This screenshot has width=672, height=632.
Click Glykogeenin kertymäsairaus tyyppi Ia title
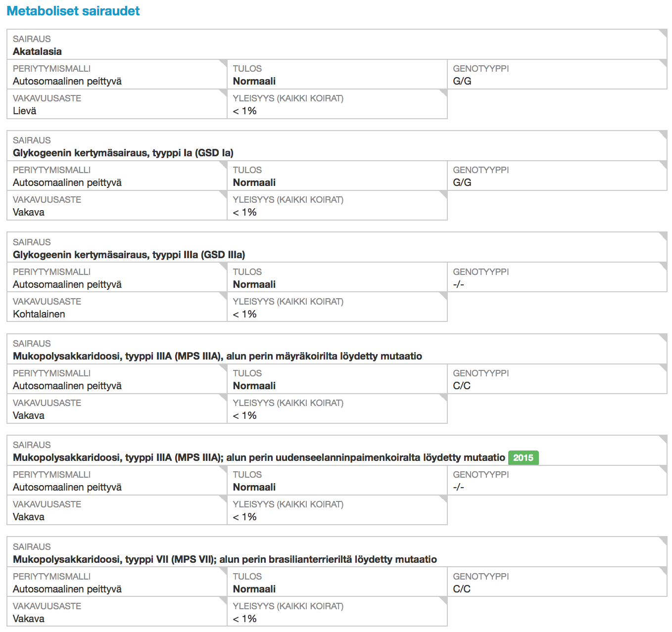(x=123, y=153)
